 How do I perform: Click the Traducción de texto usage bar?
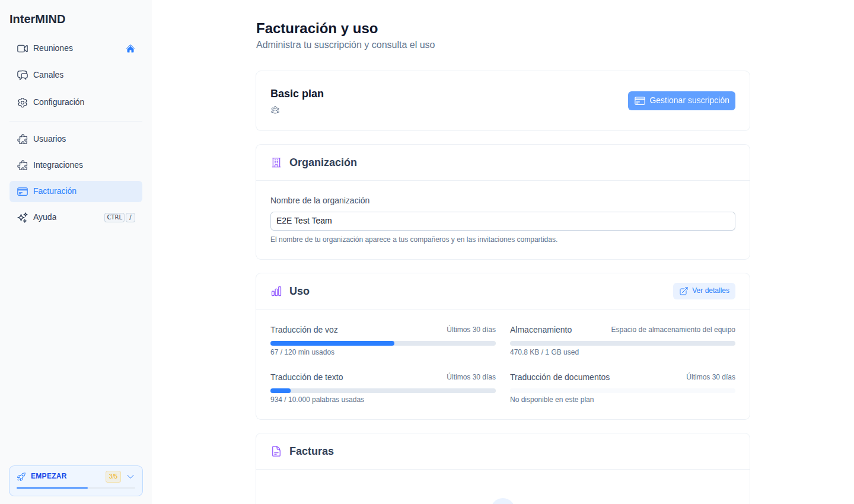383,391
